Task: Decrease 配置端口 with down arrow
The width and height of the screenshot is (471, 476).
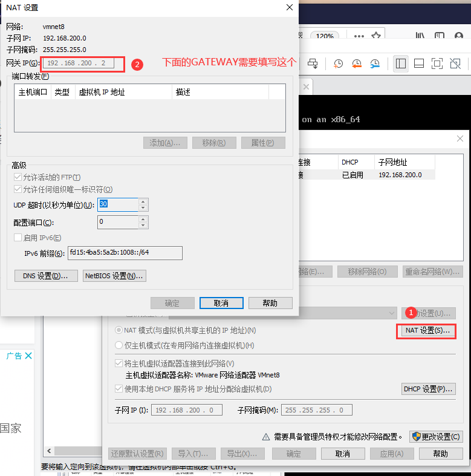Action: (143, 225)
